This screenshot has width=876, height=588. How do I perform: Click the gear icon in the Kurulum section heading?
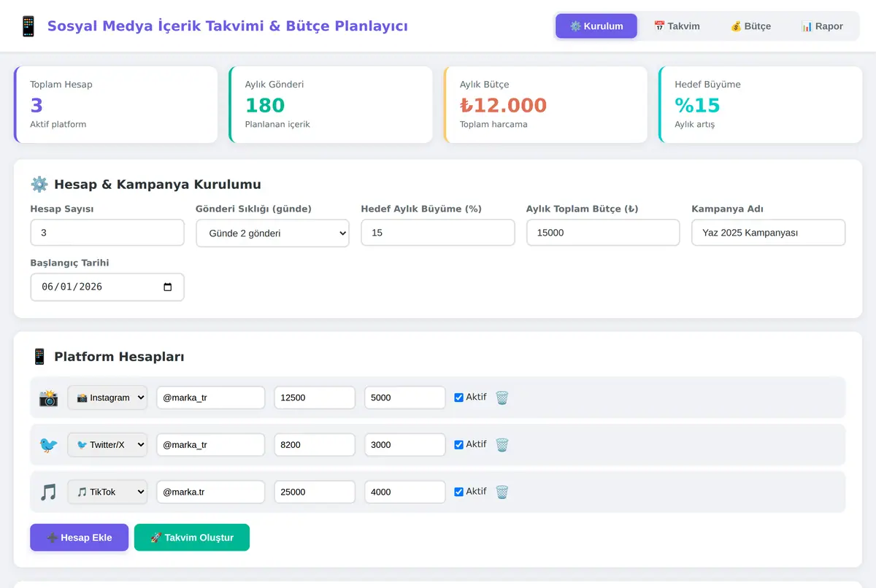point(39,184)
